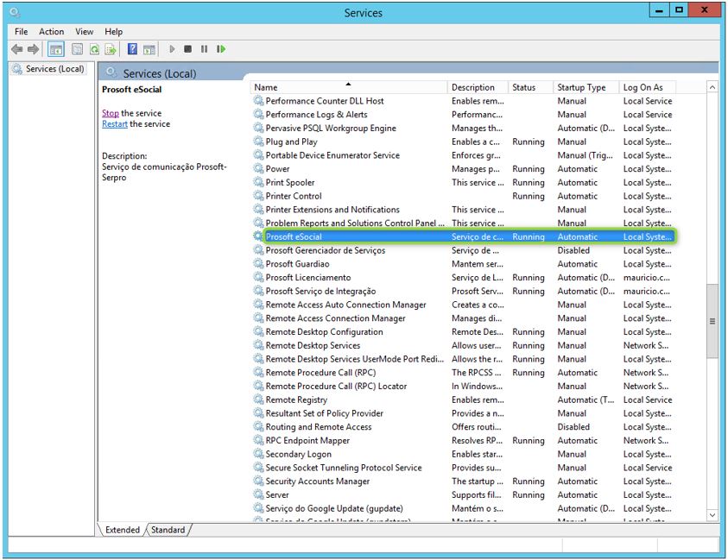Select the Print Spooler service
This screenshot has height=560, width=728.
[463, 182]
